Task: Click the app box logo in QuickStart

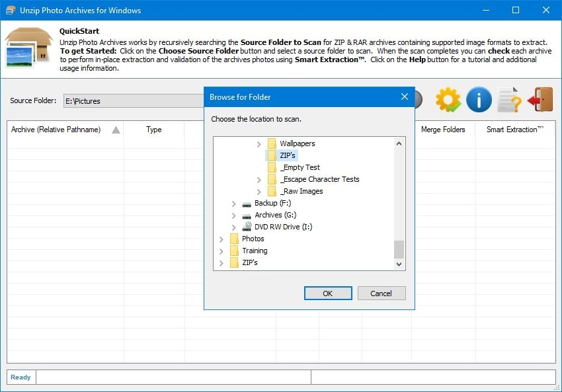Action: point(28,48)
